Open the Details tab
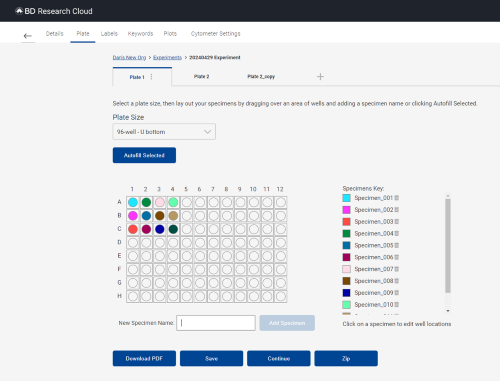Screen dimensions: 500x381 [54, 33]
